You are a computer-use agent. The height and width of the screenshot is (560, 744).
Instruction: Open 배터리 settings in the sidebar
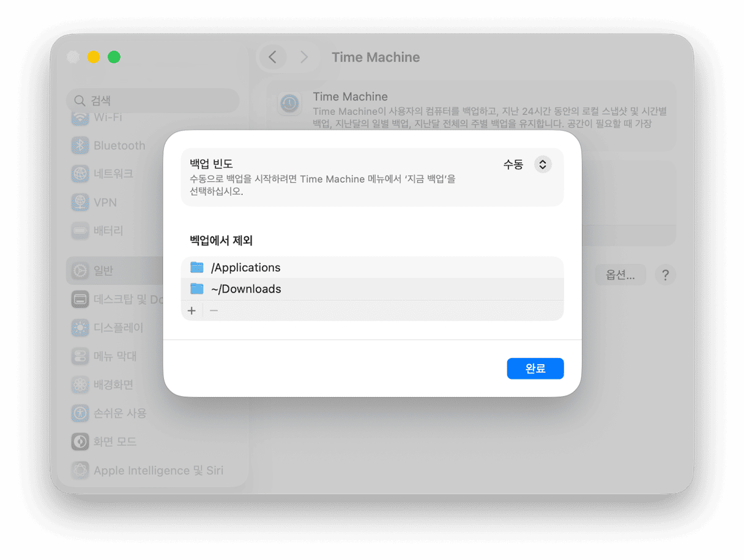click(x=153, y=231)
